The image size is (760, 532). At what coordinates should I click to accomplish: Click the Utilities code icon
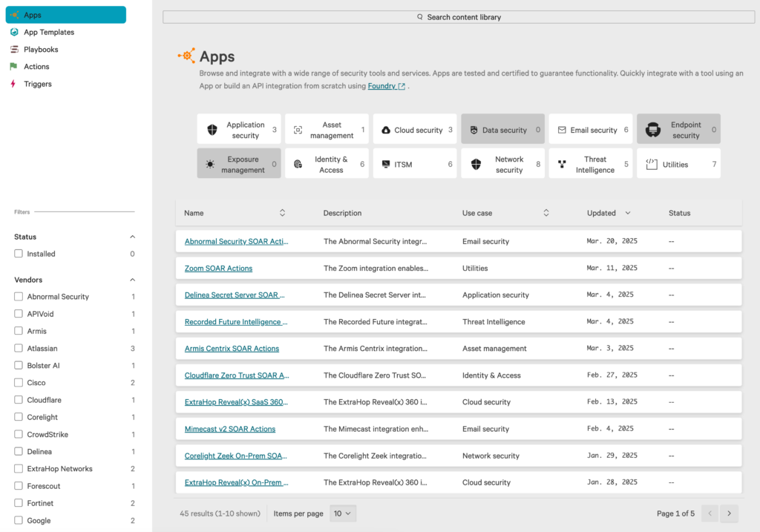click(652, 164)
